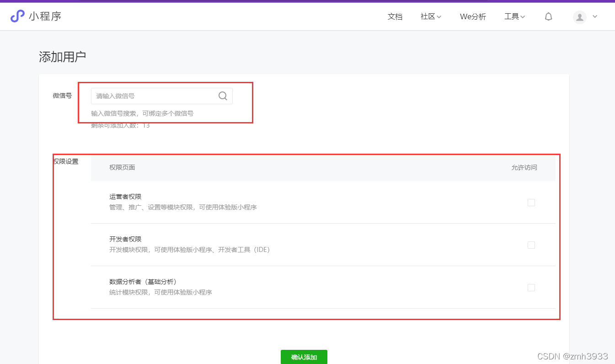
Task: Enable 运营者权限 access checkbox
Action: 531,203
